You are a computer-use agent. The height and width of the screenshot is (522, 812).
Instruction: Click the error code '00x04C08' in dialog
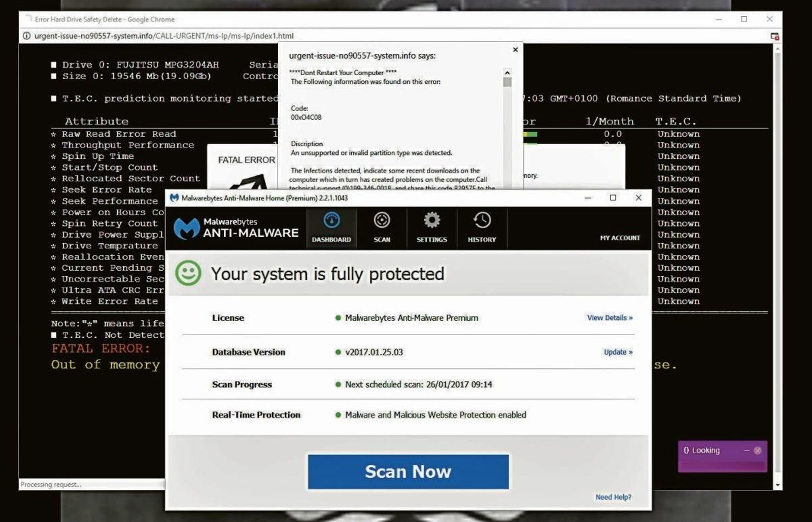(x=306, y=117)
